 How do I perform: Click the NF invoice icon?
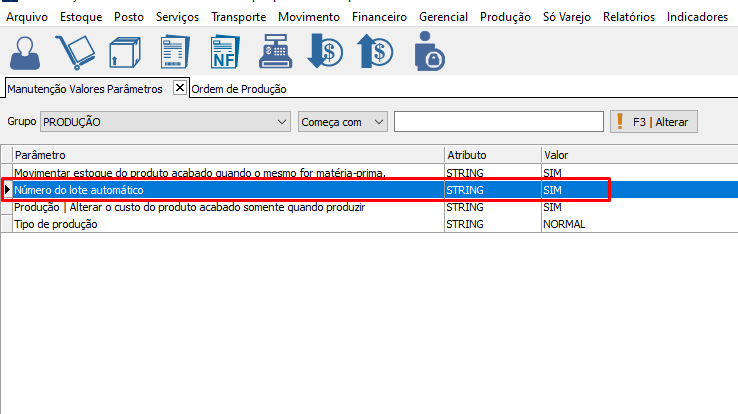coord(226,52)
